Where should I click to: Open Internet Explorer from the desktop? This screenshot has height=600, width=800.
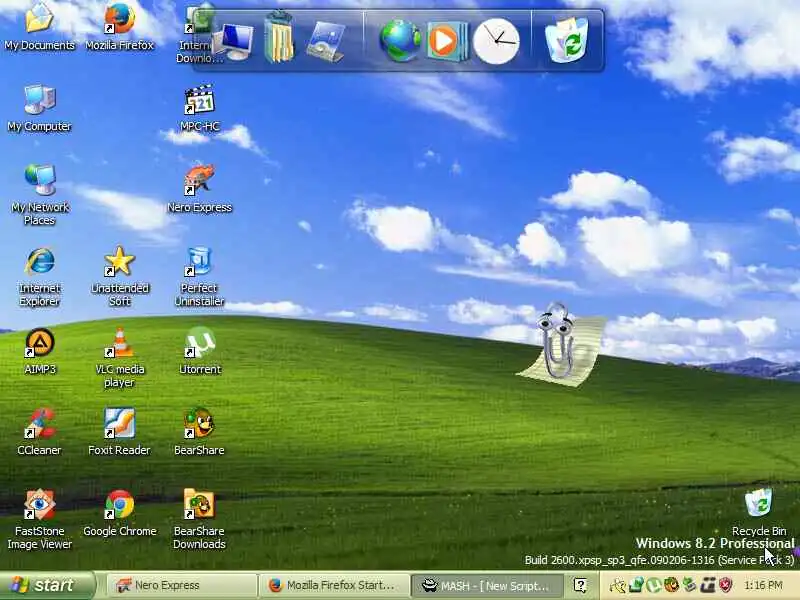point(39,277)
